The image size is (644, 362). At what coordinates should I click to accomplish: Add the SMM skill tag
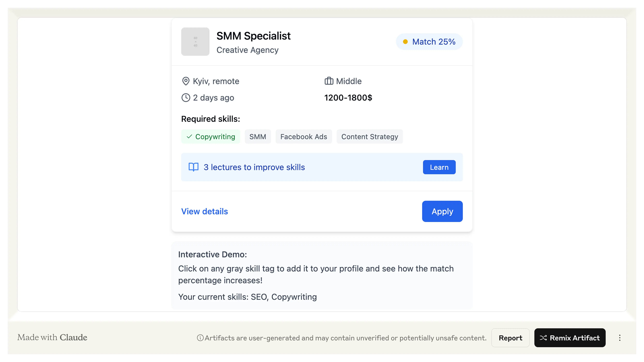coord(258,137)
